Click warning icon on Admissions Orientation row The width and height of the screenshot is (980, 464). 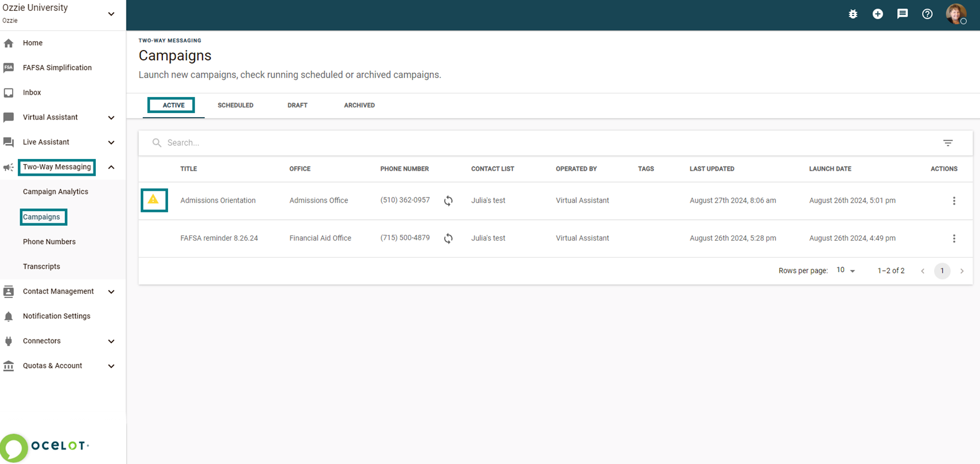click(153, 200)
